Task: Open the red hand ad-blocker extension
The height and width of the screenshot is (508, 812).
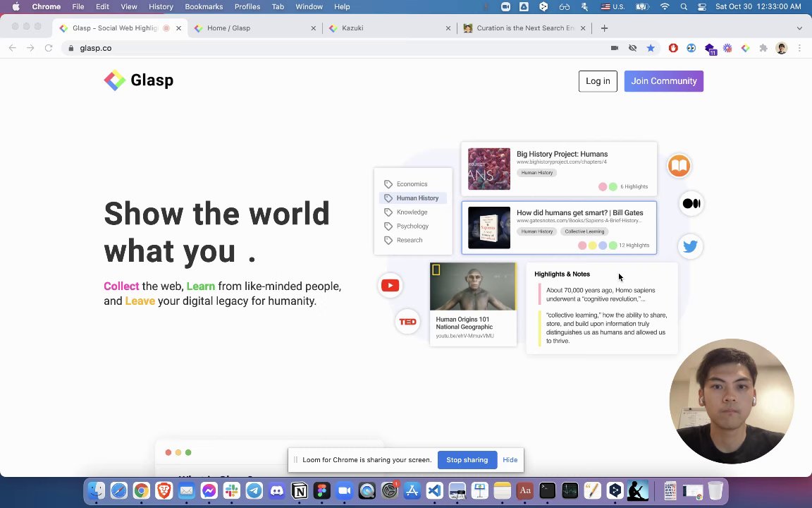Action: (x=673, y=48)
